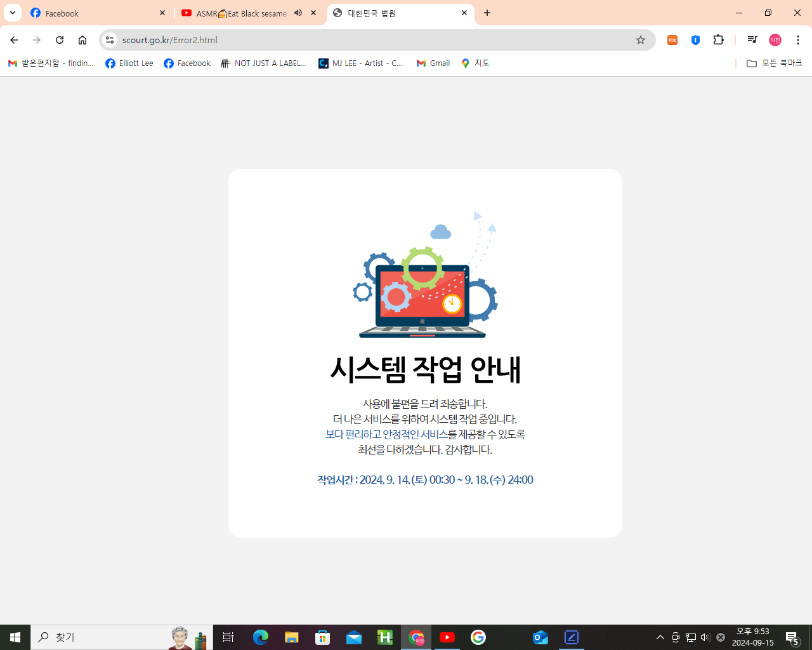Bookmark this page with the star icon

[641, 39]
